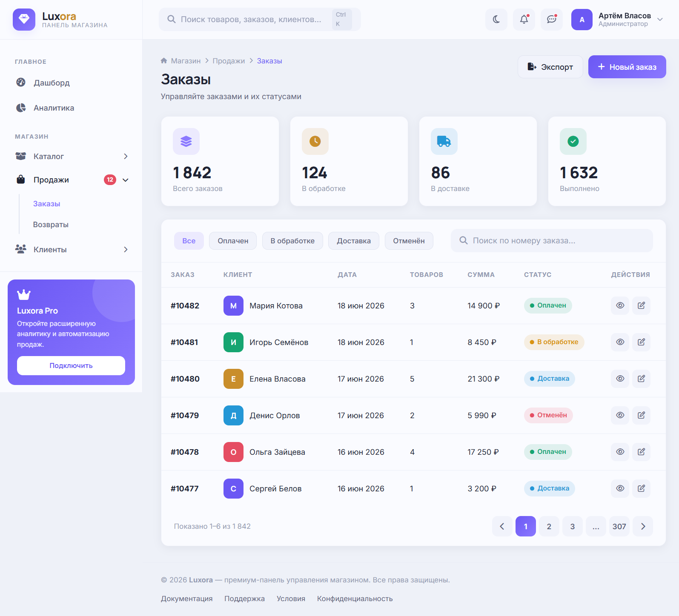View order #10482 with eye icon
This screenshot has height=616, width=679.
coord(620,305)
